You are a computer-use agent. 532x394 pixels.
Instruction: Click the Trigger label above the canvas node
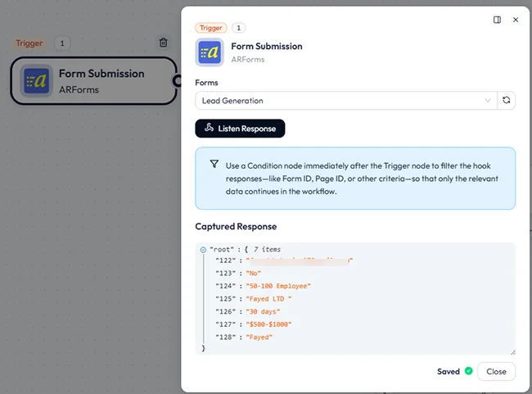pos(29,43)
